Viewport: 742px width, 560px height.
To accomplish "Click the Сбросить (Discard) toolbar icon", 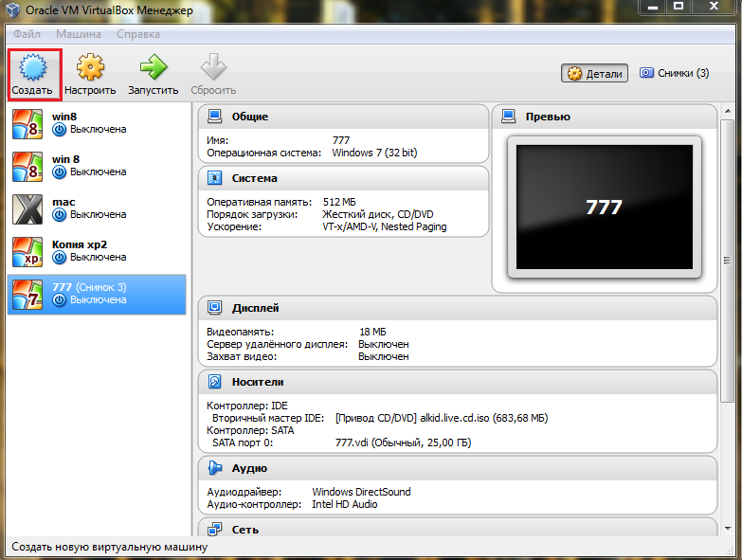I will (213, 67).
